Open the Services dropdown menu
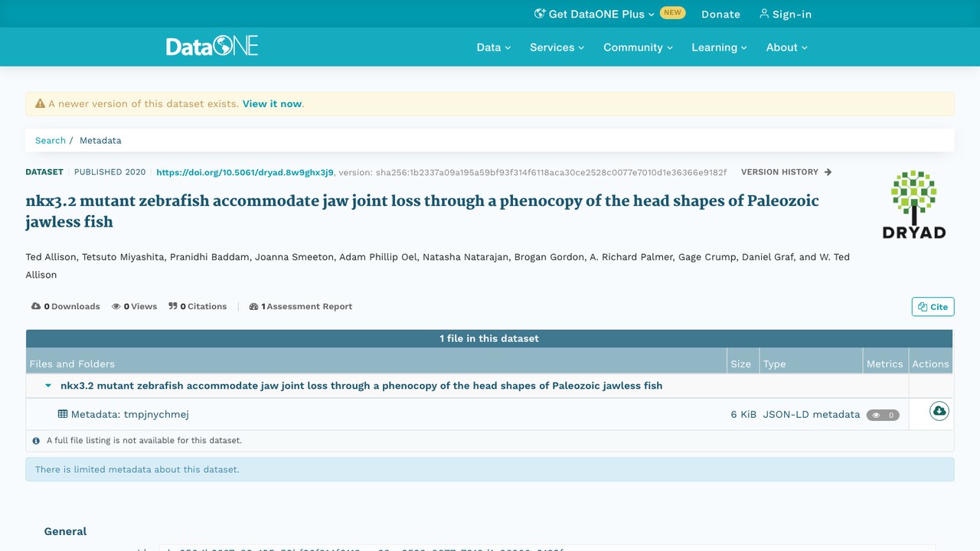This screenshot has width=980, height=551. point(557,47)
